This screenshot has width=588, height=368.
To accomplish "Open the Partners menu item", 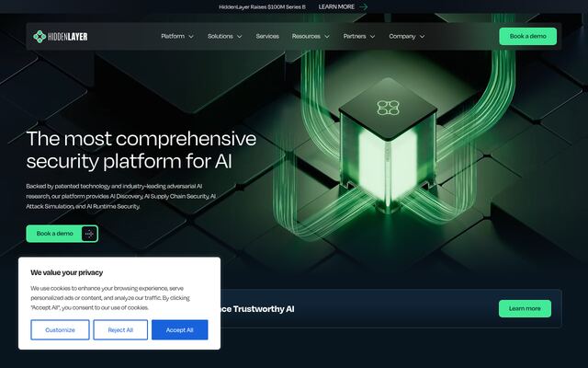I will coord(355,36).
